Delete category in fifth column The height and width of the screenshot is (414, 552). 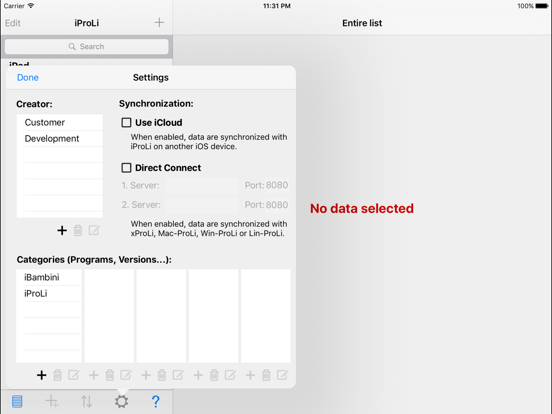pos(266,375)
